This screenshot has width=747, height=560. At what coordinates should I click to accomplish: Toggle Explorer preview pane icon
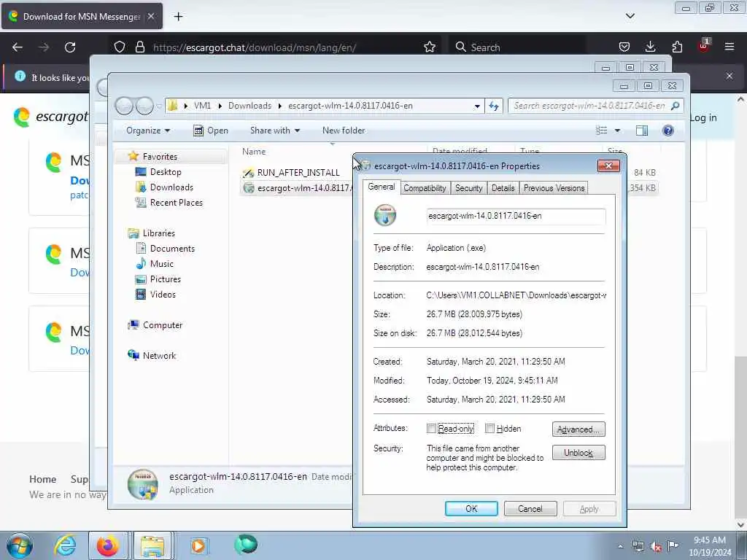(642, 131)
